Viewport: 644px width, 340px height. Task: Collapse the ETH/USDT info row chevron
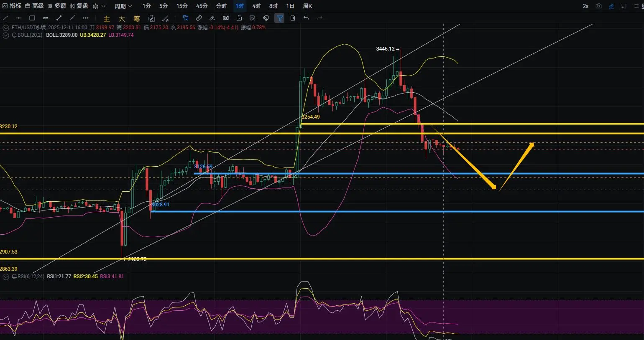(6, 28)
